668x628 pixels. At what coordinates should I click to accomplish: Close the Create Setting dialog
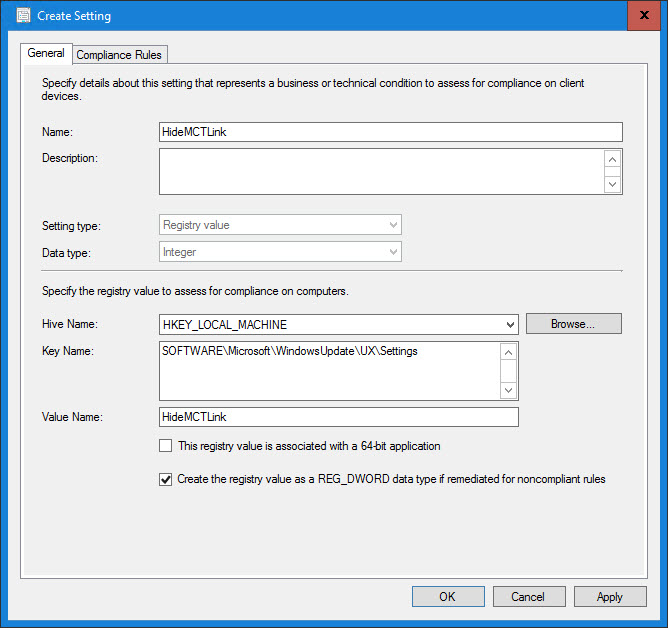click(x=641, y=16)
